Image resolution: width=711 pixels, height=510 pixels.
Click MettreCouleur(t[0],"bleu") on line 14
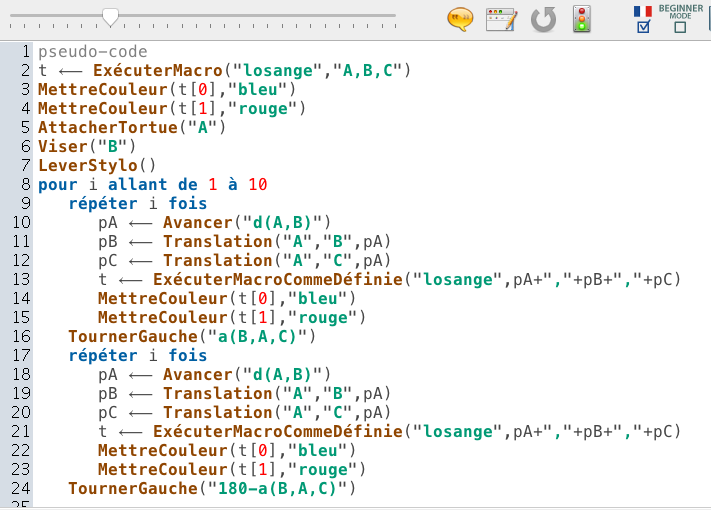pyautogui.click(x=227, y=298)
